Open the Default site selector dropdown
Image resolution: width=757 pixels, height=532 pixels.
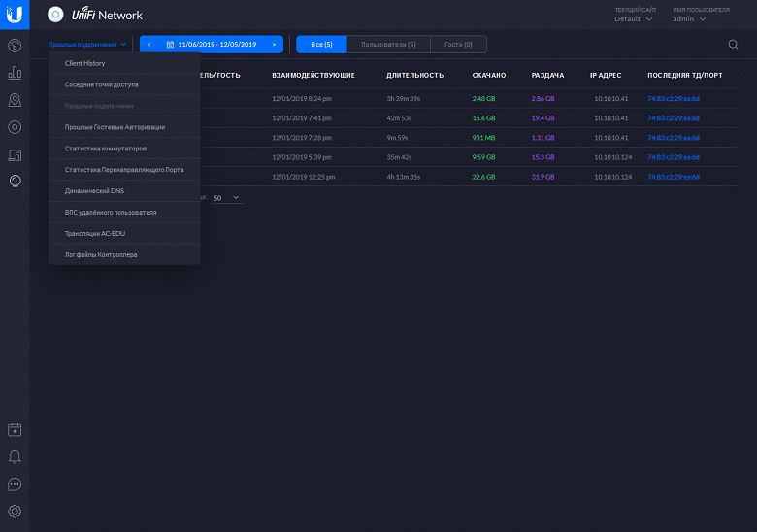tap(634, 18)
